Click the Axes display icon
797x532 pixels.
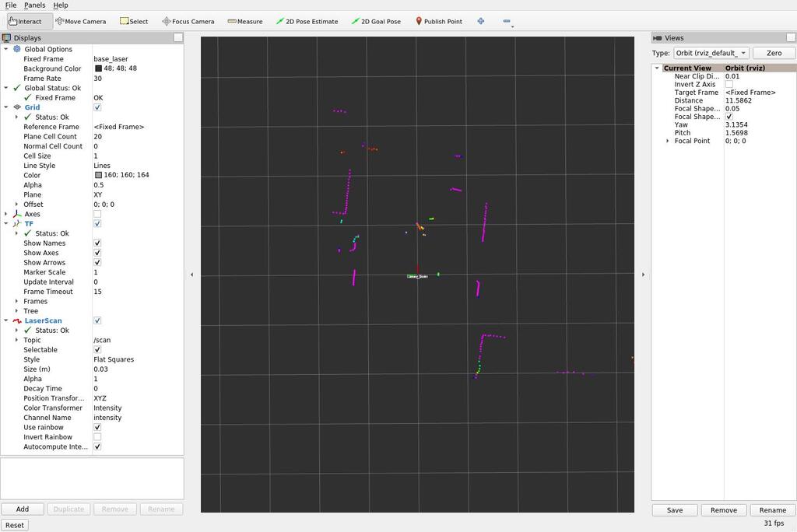(17, 214)
